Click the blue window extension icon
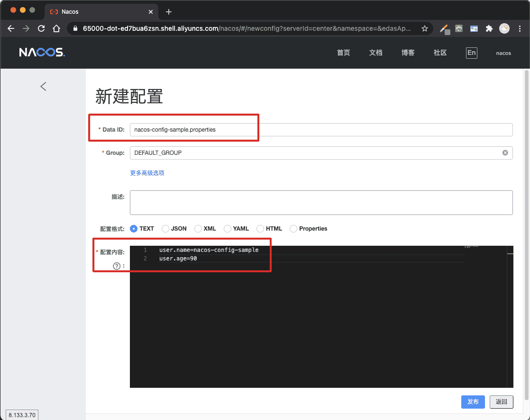The height and width of the screenshot is (420, 530). click(x=474, y=29)
